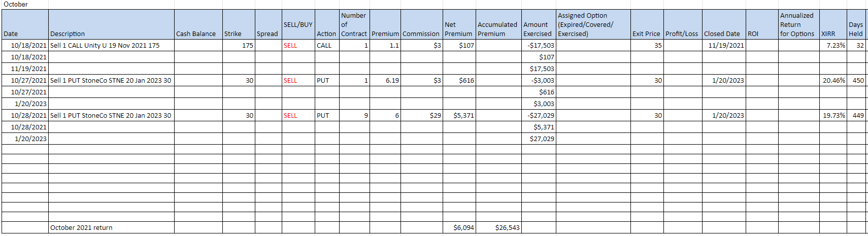This screenshot has width=868, height=236.
Task: Click the $26,543 accumulated premium total
Action: click(x=498, y=227)
